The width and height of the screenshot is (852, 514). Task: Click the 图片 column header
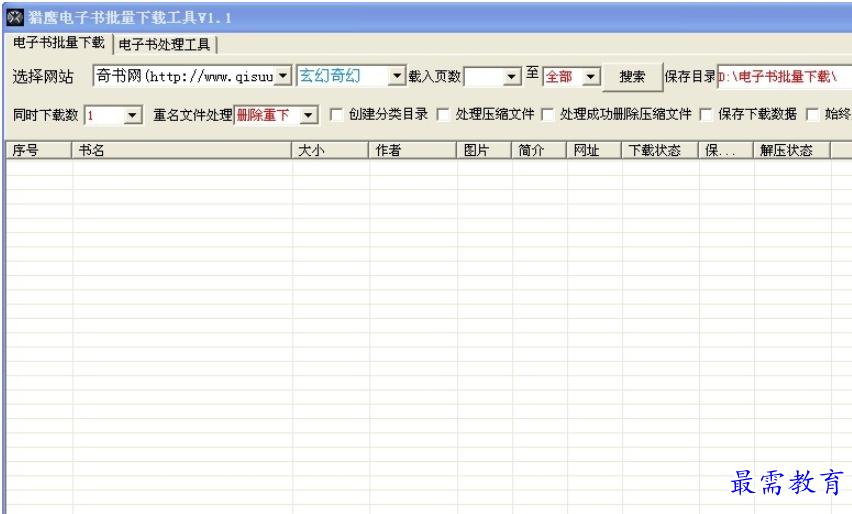tap(484, 151)
